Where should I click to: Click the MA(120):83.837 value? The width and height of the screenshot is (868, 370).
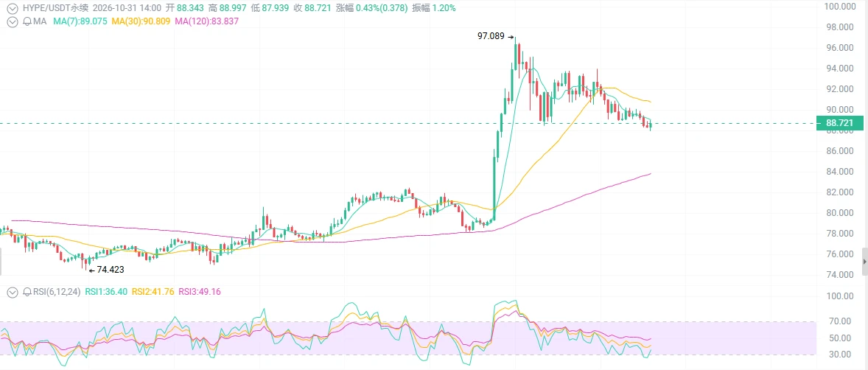pyautogui.click(x=206, y=21)
